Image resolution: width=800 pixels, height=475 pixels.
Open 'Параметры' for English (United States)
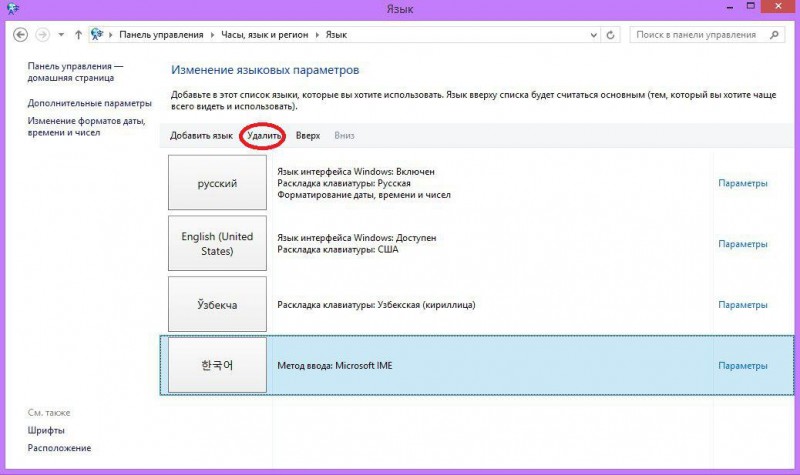point(743,244)
